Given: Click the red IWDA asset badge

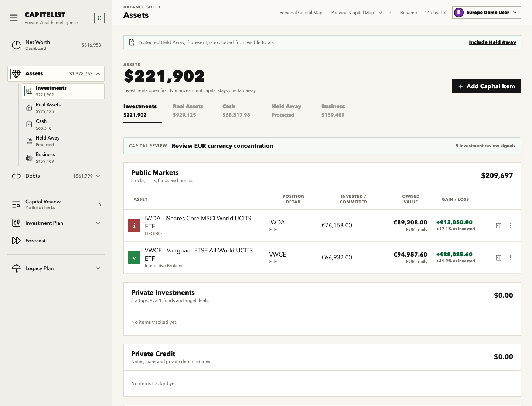Looking at the screenshot, I should [x=134, y=226].
